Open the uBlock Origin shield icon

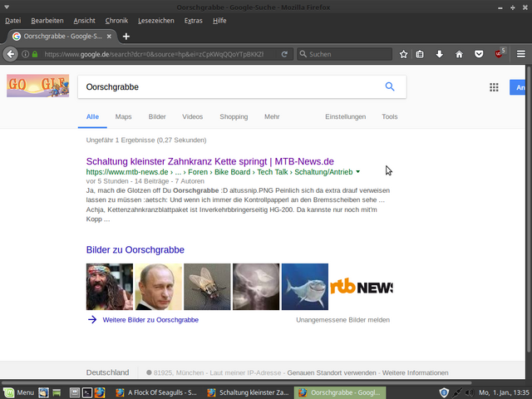[499, 53]
